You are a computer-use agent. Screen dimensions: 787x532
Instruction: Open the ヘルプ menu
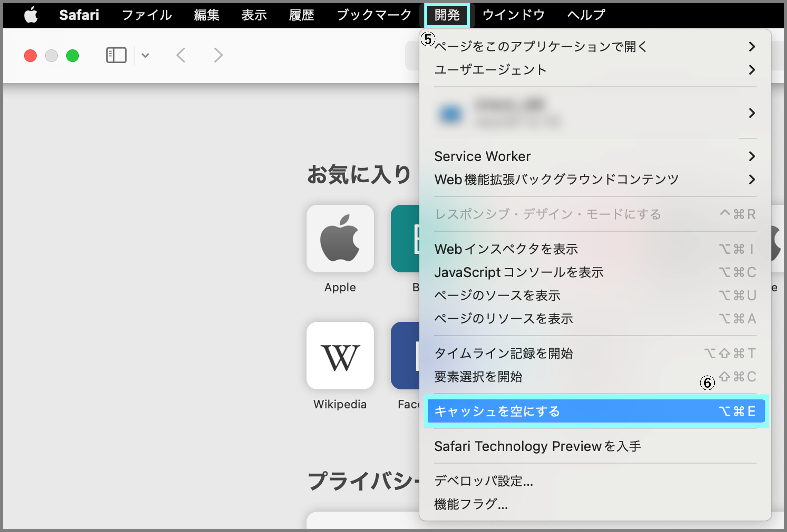(x=586, y=15)
